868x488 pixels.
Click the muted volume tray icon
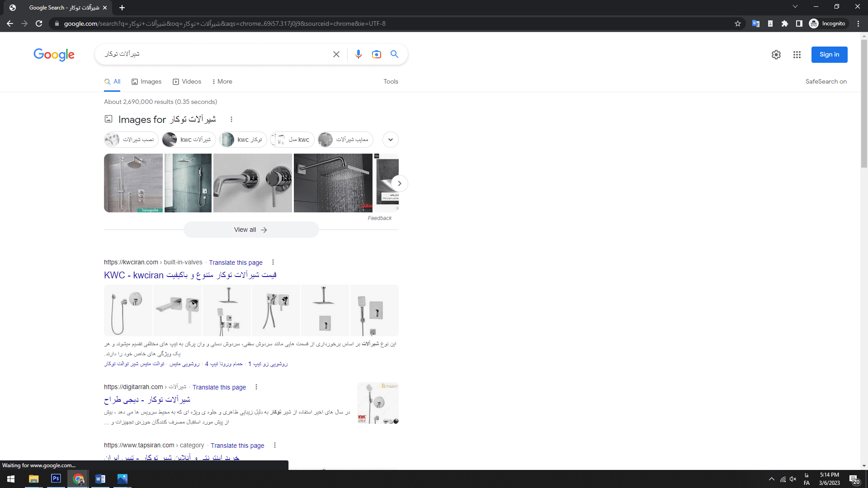click(x=793, y=479)
